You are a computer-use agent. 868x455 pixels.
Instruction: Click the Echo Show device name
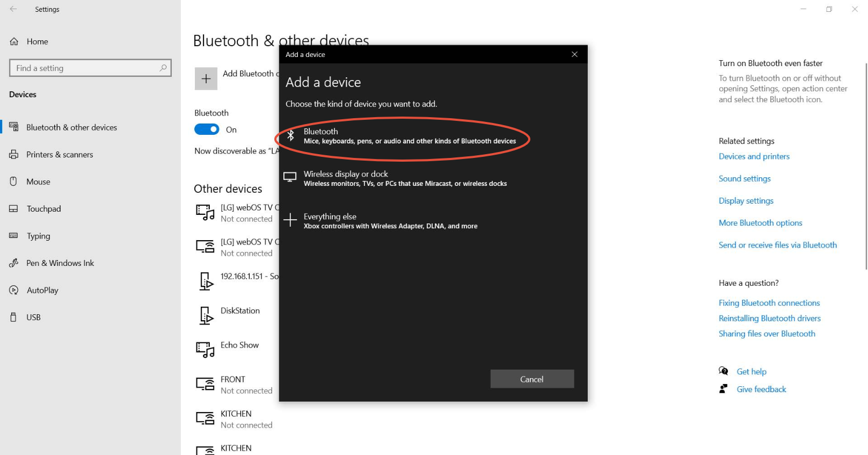coord(239,345)
